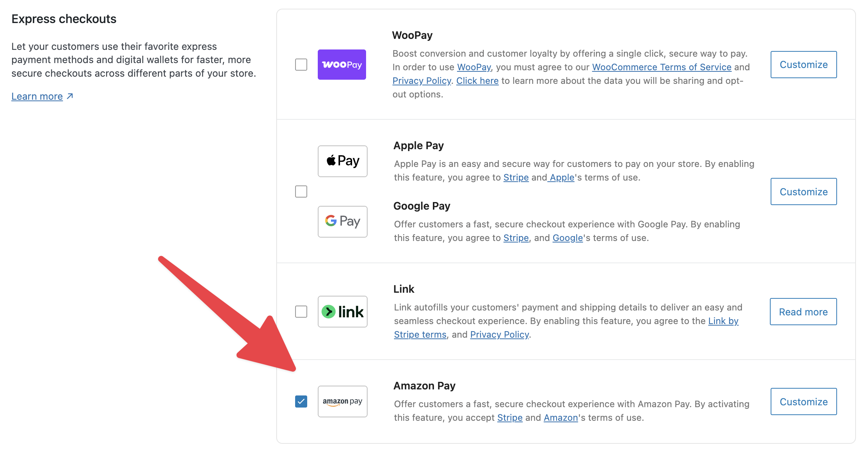This screenshot has height=454, width=868.
Task: Open WooCommerce Terms of Service link
Action: pos(662,67)
